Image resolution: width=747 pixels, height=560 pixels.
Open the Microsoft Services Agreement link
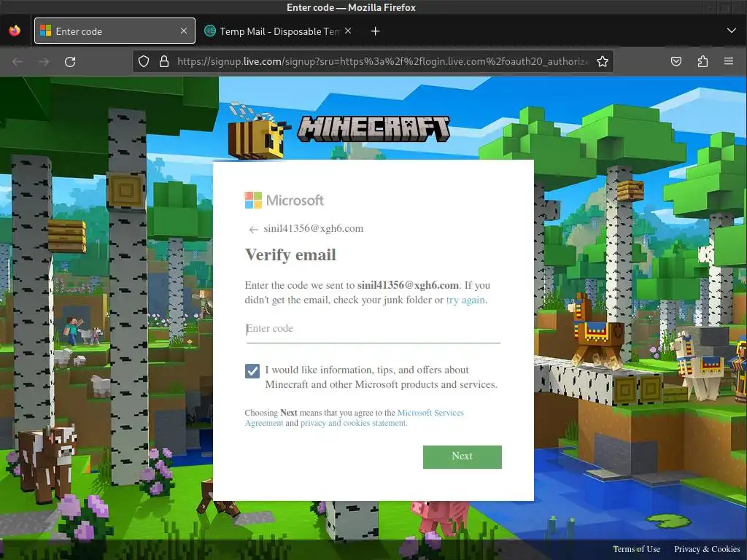(x=354, y=418)
